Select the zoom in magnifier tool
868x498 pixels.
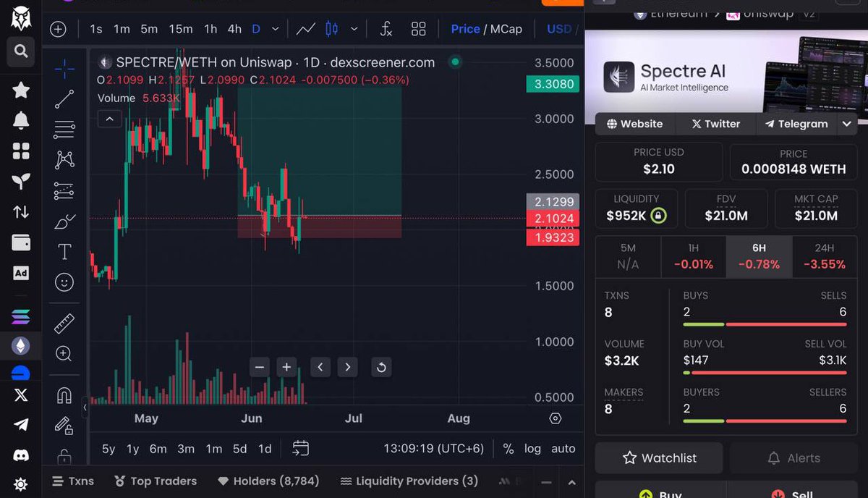[64, 354]
